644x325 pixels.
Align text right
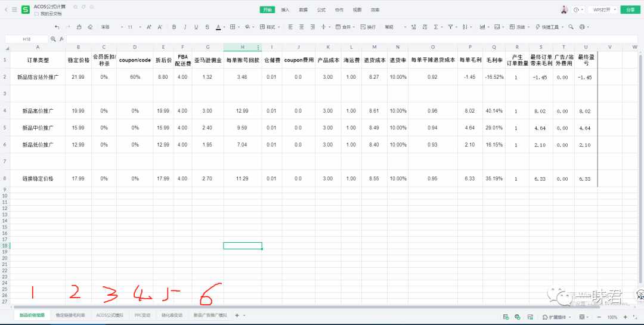tap(312, 27)
